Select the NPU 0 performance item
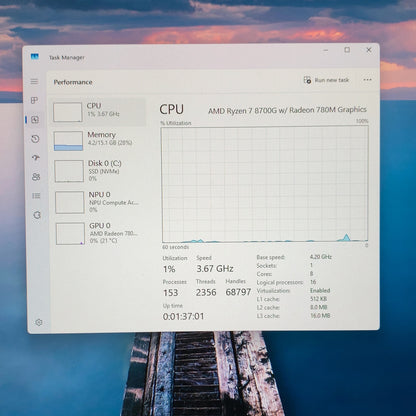This screenshot has height=416, width=416. coord(101,202)
